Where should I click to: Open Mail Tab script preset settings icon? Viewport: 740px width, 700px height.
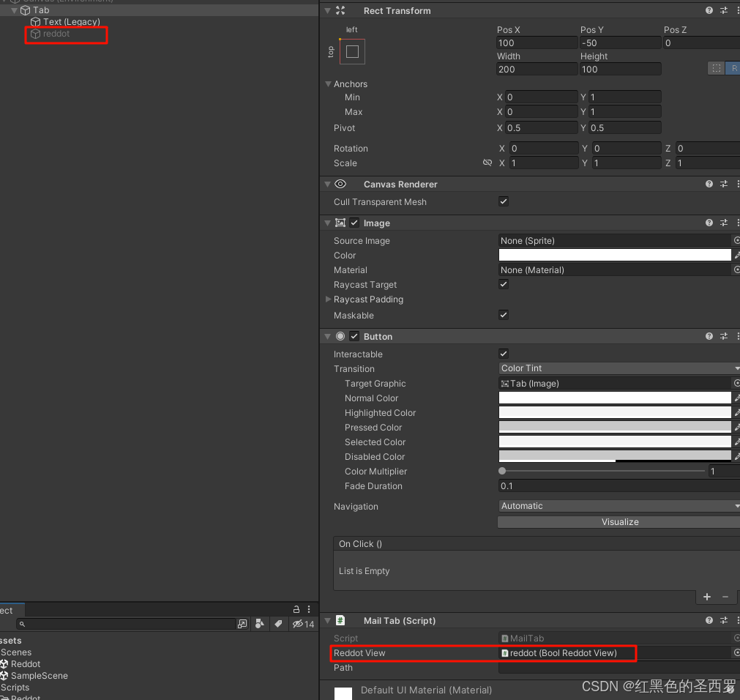coord(724,620)
